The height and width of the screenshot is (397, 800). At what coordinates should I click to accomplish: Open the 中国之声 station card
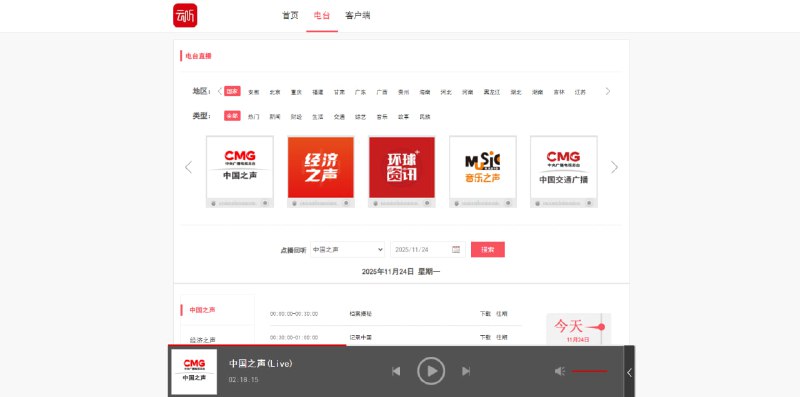click(x=240, y=171)
